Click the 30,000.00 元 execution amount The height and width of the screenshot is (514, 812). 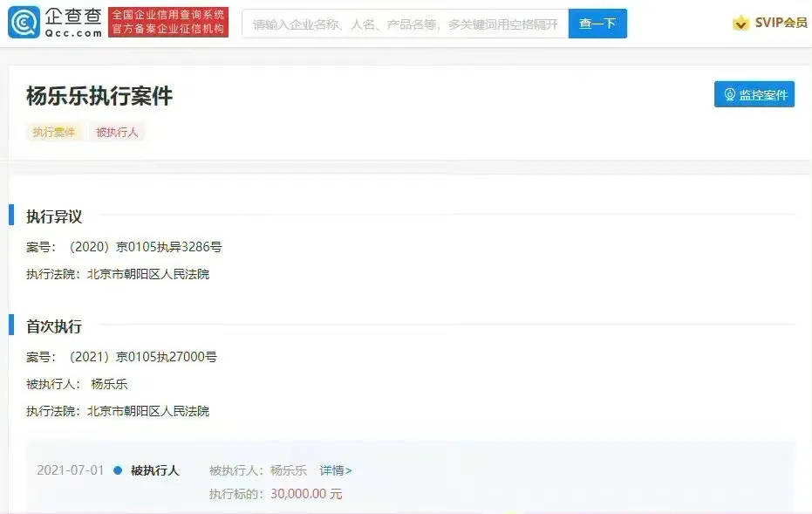coord(306,494)
